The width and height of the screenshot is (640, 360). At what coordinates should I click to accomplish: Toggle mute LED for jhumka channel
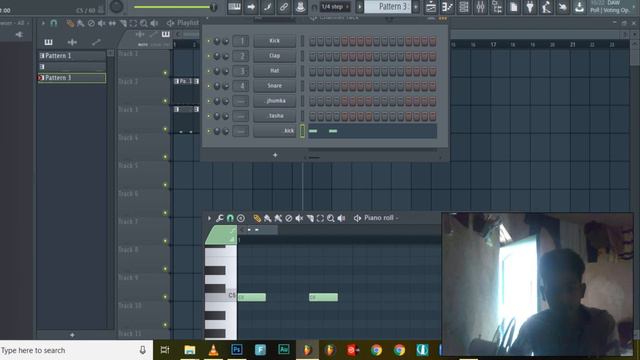[x=209, y=101]
